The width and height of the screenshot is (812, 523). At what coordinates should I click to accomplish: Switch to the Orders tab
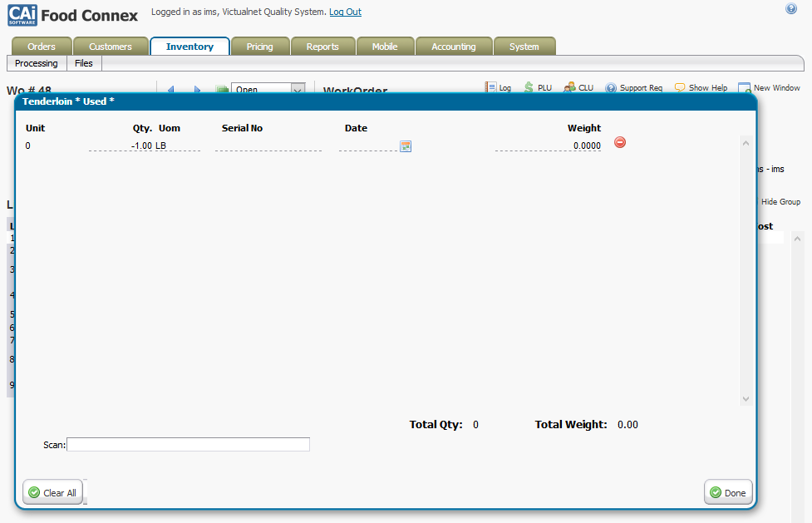[x=42, y=46]
